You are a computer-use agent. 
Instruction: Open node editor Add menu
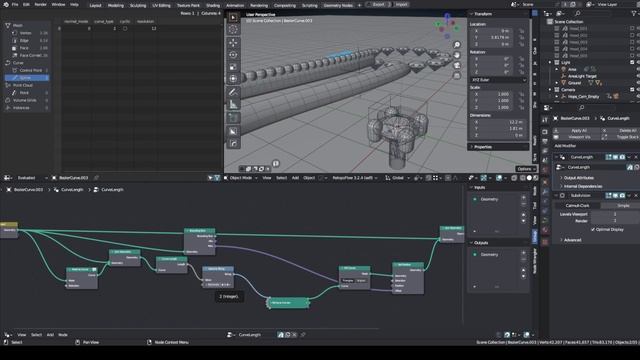[x=50, y=335]
